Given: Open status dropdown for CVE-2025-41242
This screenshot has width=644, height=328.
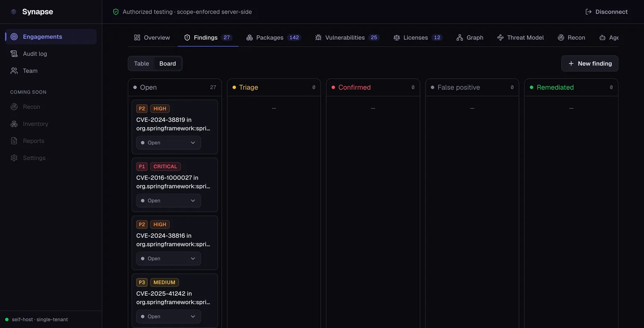Looking at the screenshot, I should 168,317.
